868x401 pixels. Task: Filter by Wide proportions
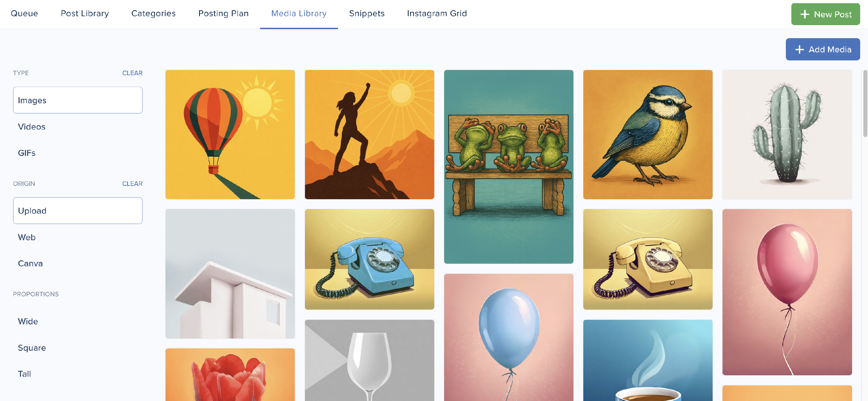[78, 321]
